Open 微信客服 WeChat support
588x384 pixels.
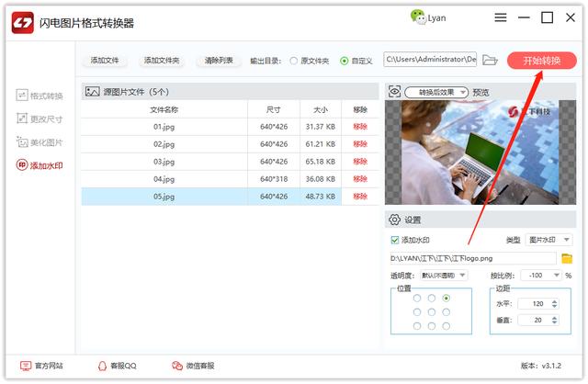[193, 366]
